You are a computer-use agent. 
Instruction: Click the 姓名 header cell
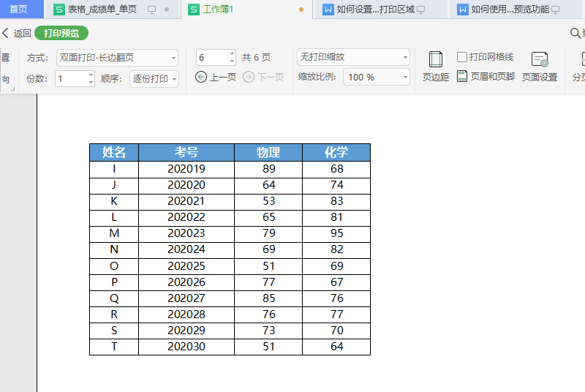click(114, 153)
